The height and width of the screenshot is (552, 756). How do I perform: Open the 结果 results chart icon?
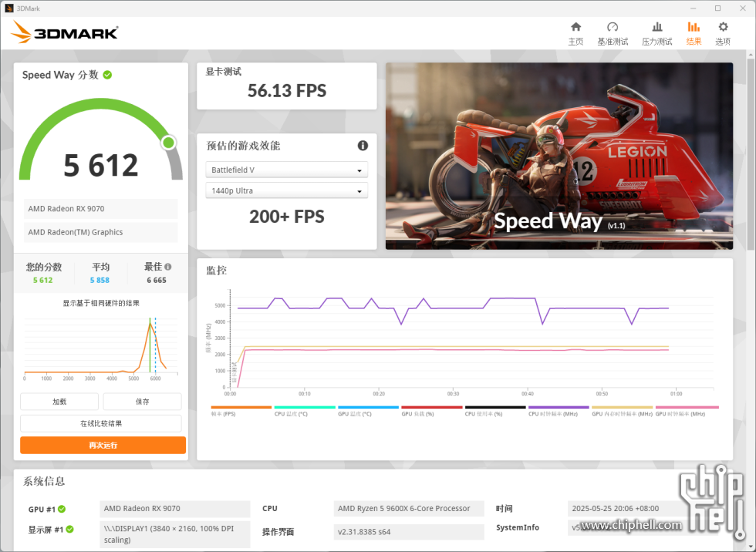pyautogui.click(x=694, y=27)
